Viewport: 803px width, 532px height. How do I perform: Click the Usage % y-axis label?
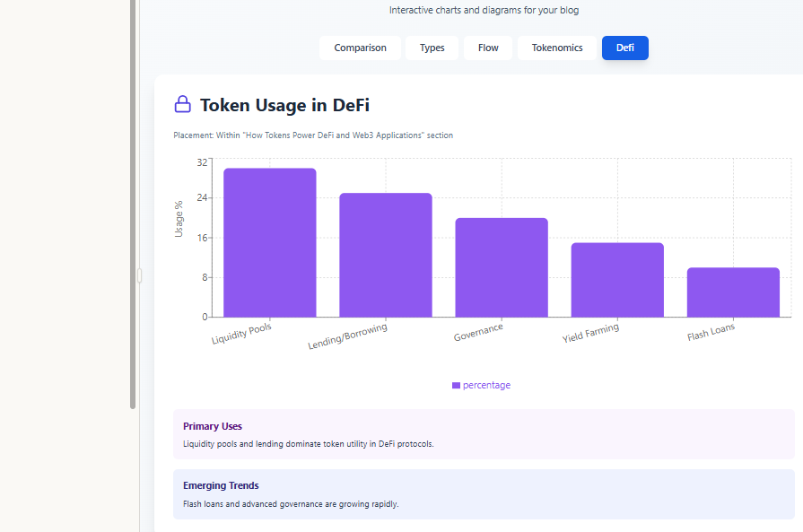(x=179, y=218)
